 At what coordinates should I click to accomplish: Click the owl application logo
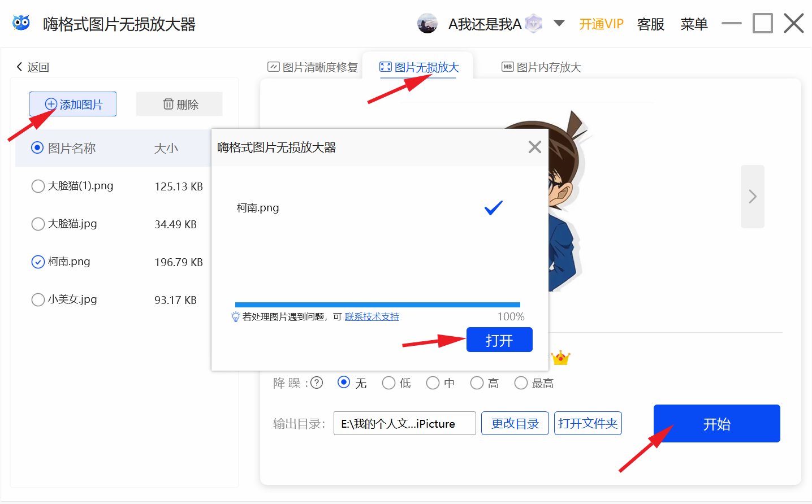tap(20, 23)
